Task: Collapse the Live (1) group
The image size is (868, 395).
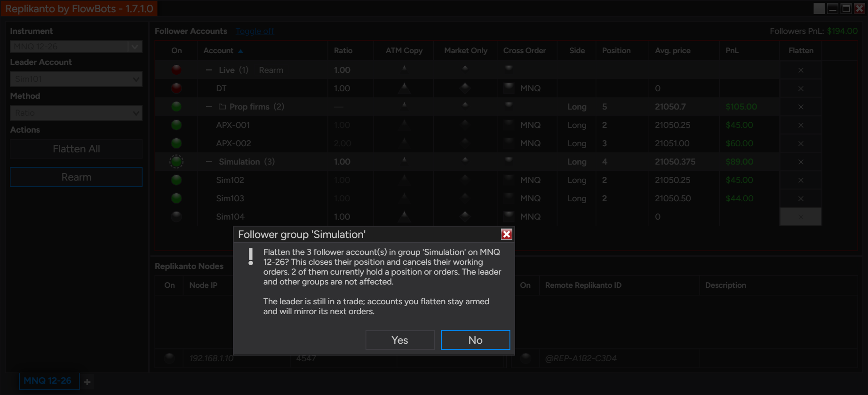Action: pos(209,70)
